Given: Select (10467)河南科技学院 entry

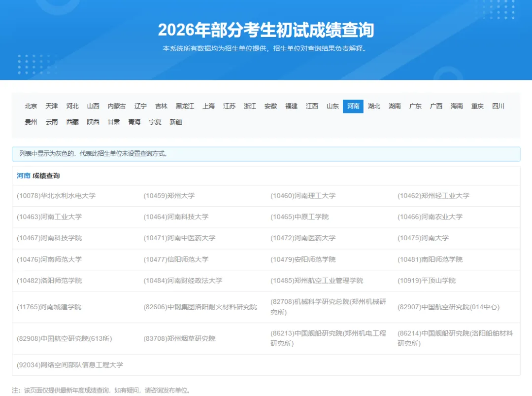Looking at the screenshot, I should point(49,238).
